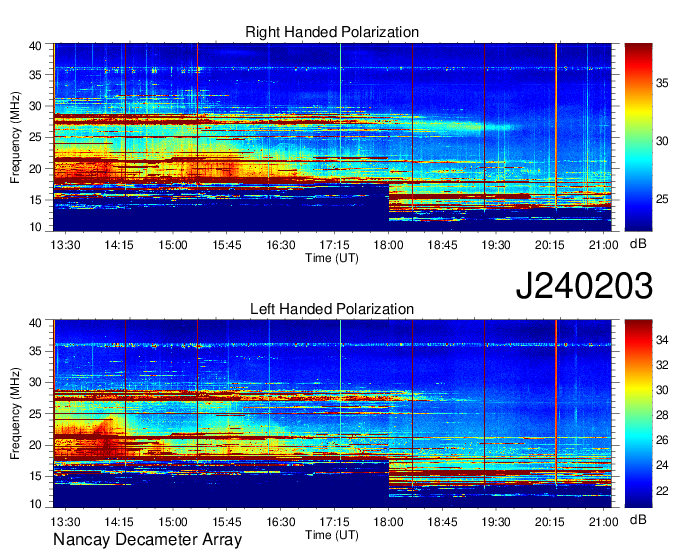Click the 19:30 tick on bottom plot
Viewport: 680px width, 552px height.
pyautogui.click(x=496, y=522)
